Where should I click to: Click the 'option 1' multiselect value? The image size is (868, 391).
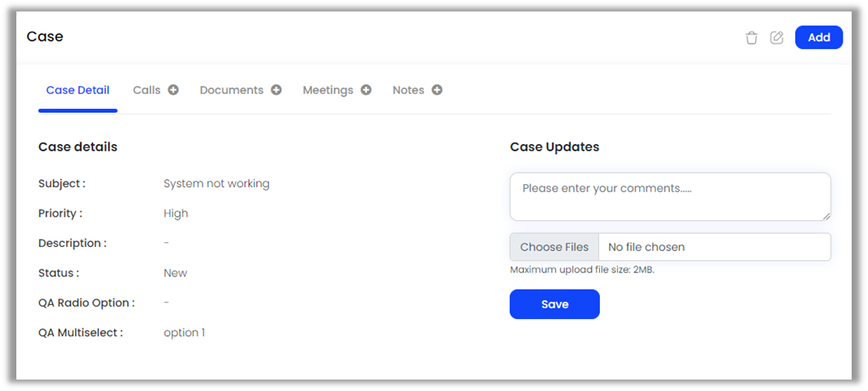tap(185, 333)
